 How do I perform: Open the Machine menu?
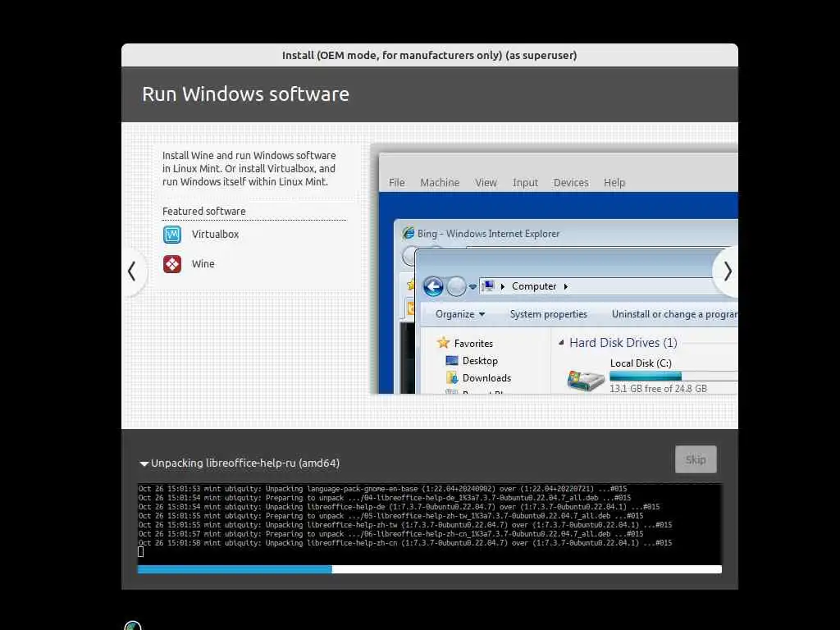(x=440, y=183)
